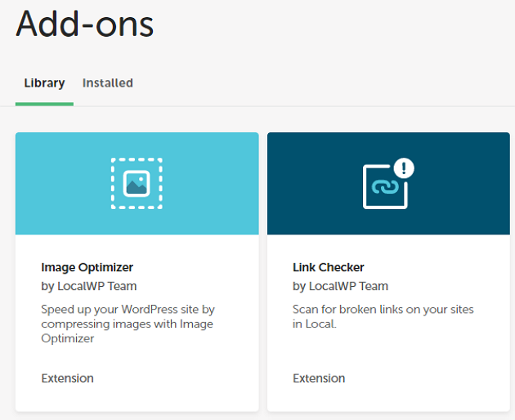Click the small picture glyph inside the dashed frame
The image size is (515, 420).
point(137,184)
